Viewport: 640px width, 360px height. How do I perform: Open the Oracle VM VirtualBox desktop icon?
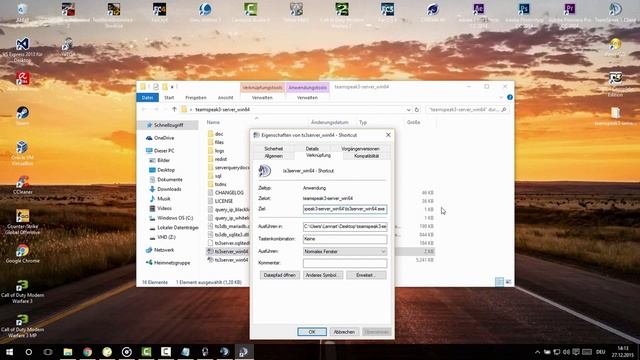[x=22, y=152]
